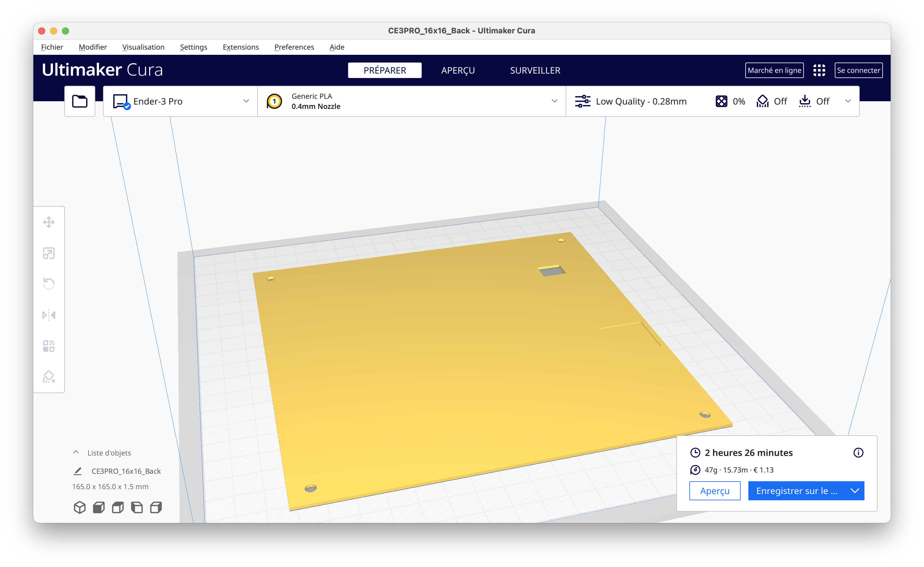Click the Aperçu button
The width and height of the screenshot is (924, 567).
[714, 491]
